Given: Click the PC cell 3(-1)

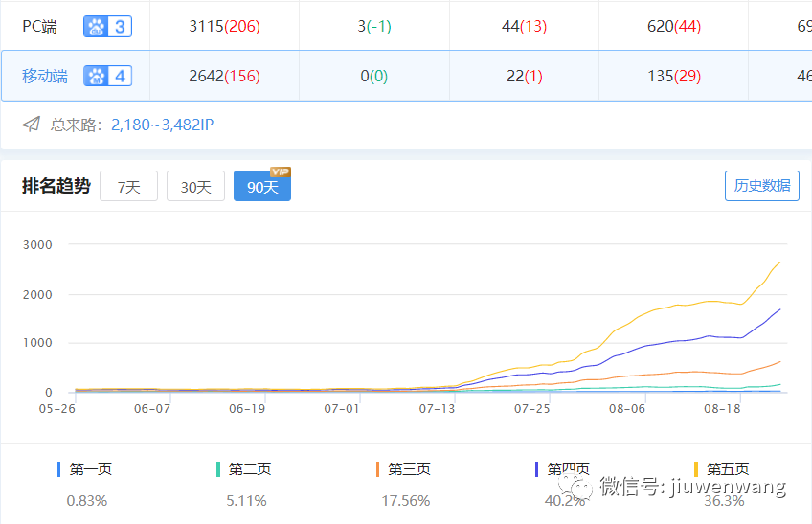Looking at the screenshot, I should coord(373,27).
